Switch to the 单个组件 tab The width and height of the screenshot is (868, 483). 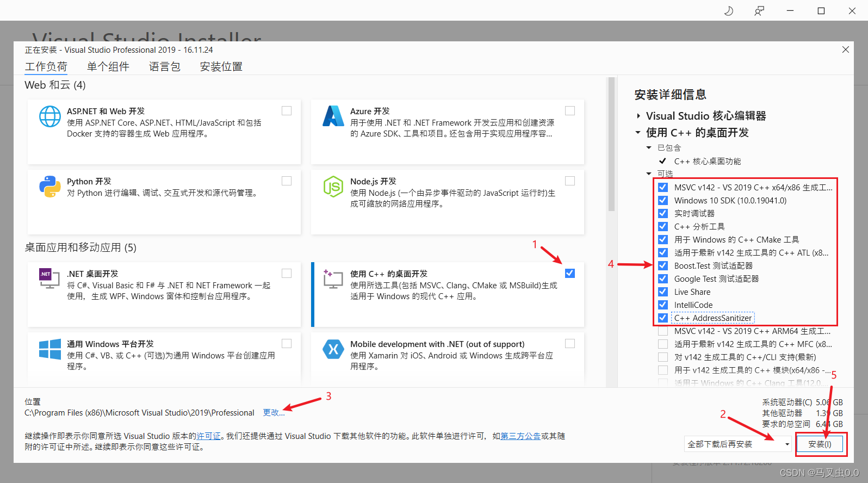coord(108,66)
